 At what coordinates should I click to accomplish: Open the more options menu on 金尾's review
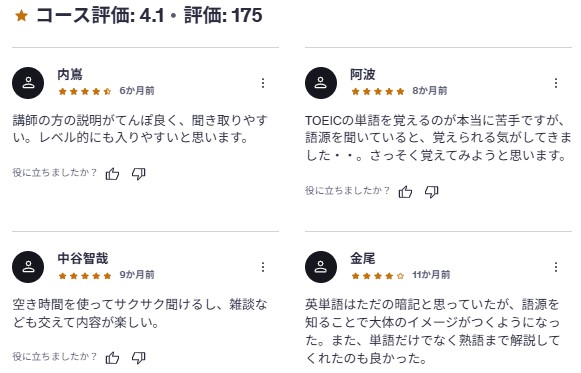556,267
